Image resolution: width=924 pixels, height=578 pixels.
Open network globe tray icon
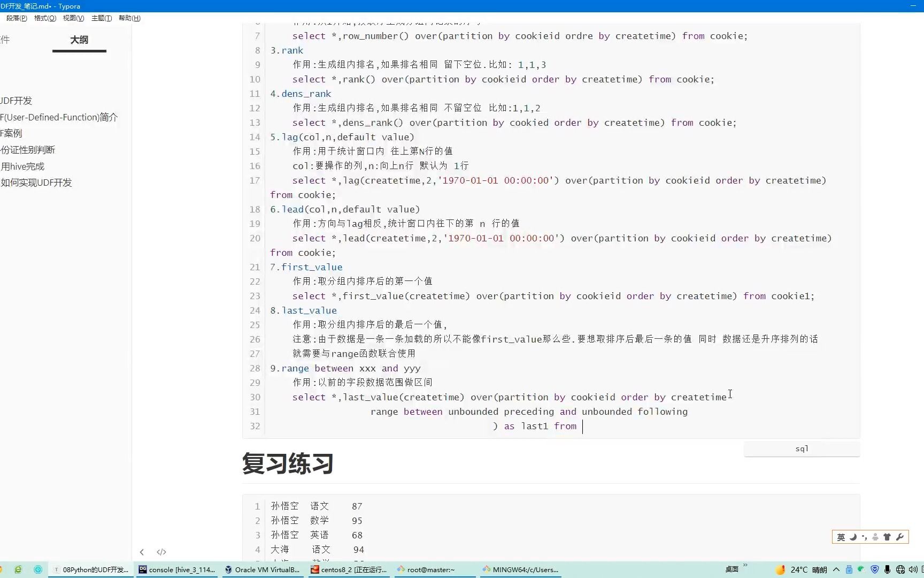[x=900, y=569]
